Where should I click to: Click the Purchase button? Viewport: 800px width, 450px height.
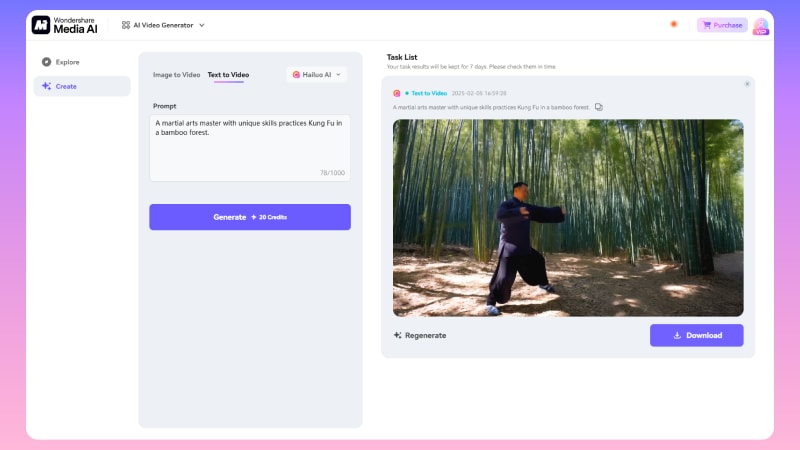(x=722, y=25)
